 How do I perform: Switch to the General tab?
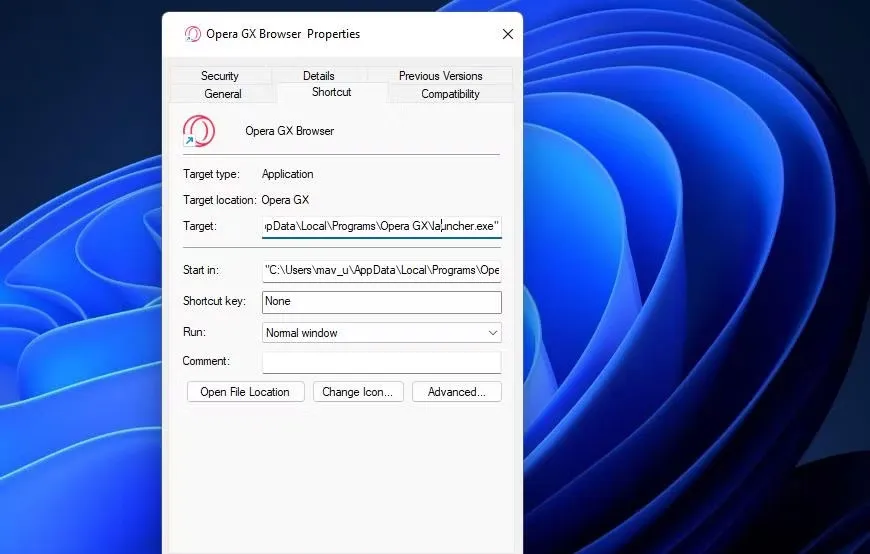coord(222,94)
